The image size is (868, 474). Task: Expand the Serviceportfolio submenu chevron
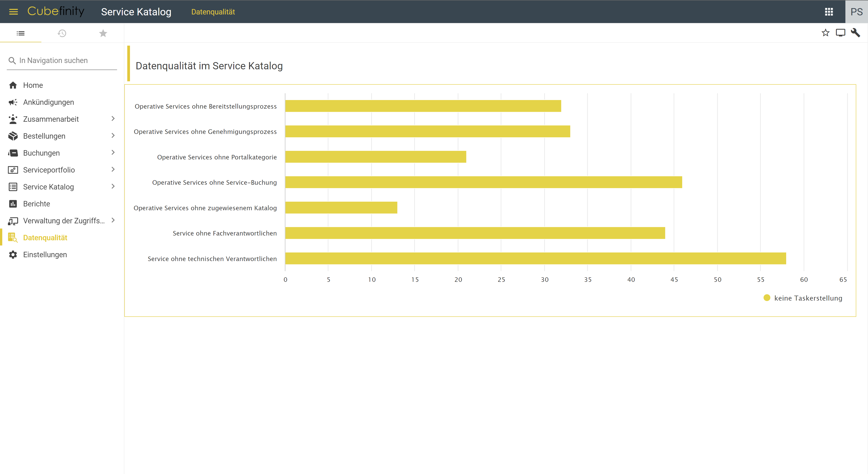click(x=113, y=169)
